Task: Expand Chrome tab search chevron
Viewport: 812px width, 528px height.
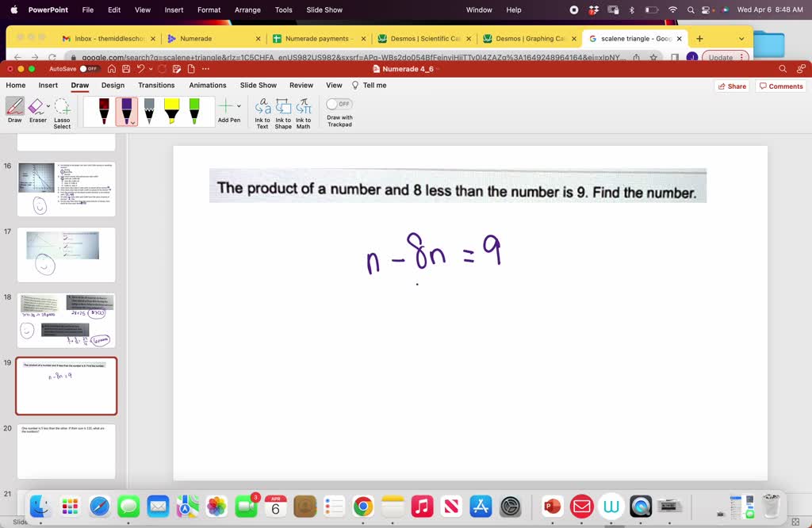Action: pyautogui.click(x=741, y=38)
